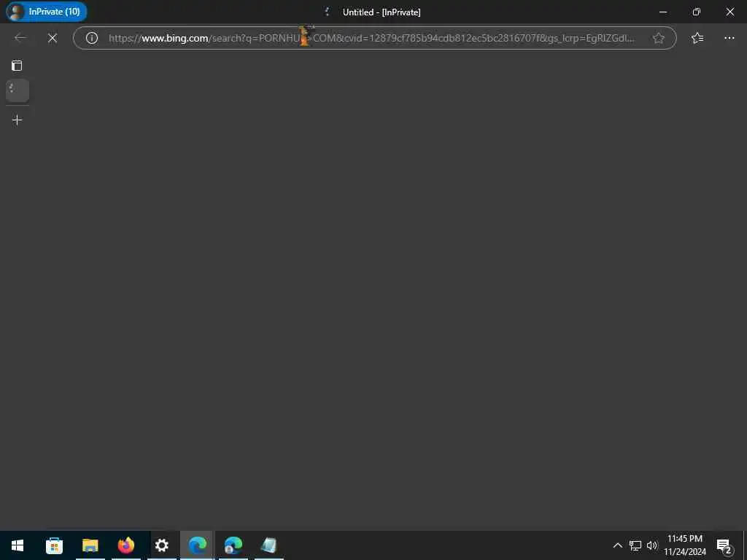
Task: Open Settings gear in taskbar
Action: coord(162,545)
